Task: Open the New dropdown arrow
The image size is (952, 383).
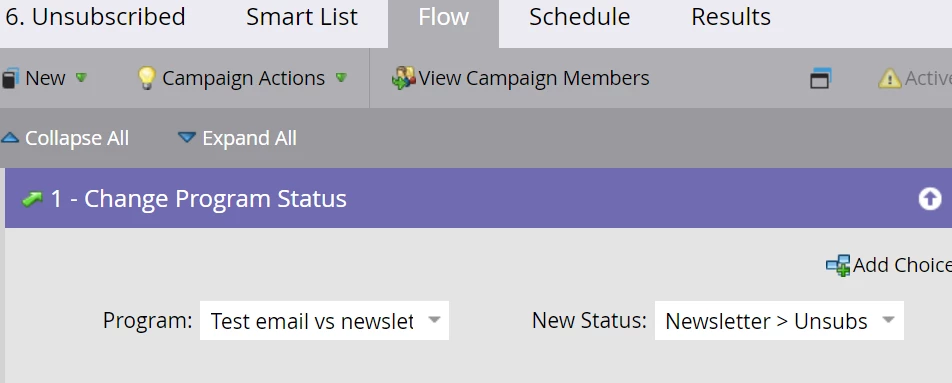Action: [x=81, y=78]
